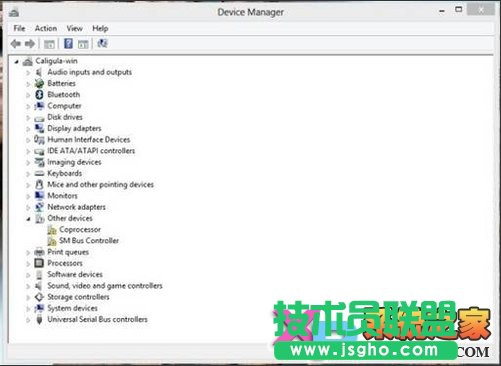
Task: Select the System devices label
Action: pyautogui.click(x=72, y=308)
